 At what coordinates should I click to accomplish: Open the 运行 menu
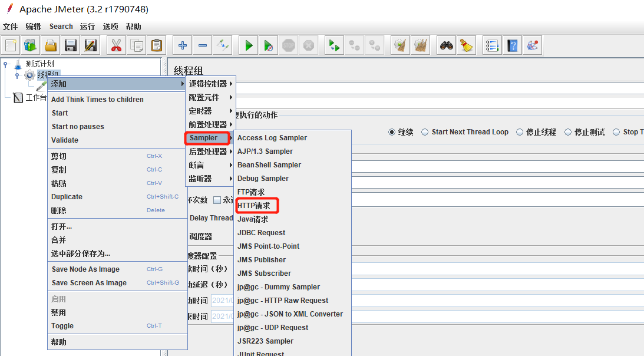pos(87,27)
